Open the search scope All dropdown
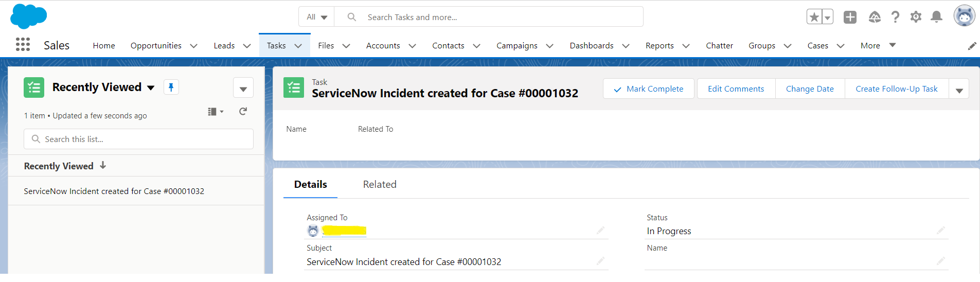This screenshot has width=980, height=282. 316,17
